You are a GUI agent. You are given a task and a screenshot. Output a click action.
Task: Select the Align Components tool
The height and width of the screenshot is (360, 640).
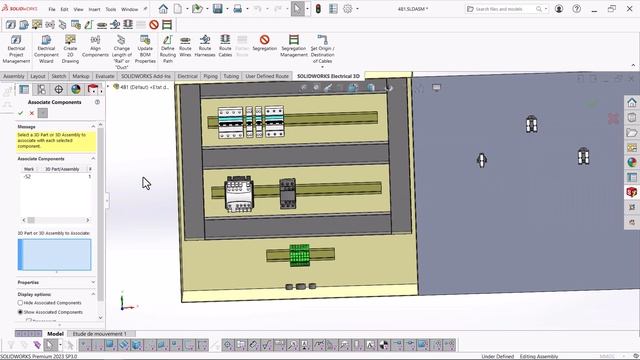click(x=95, y=46)
